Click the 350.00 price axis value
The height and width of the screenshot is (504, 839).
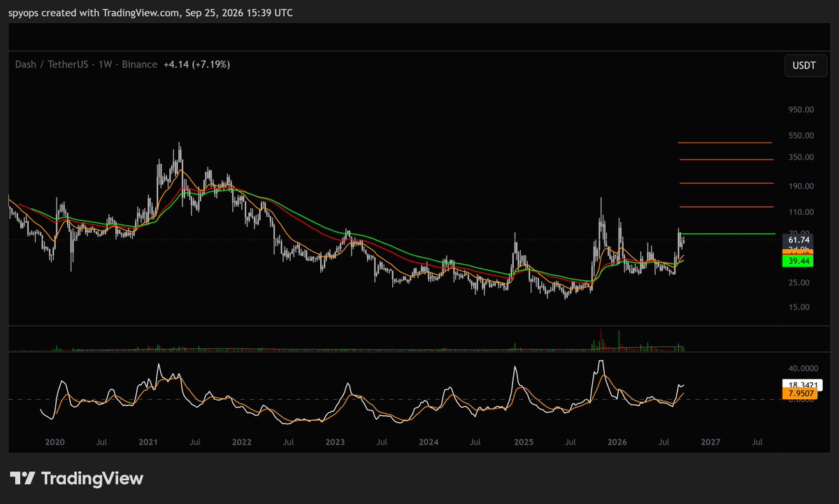801,157
